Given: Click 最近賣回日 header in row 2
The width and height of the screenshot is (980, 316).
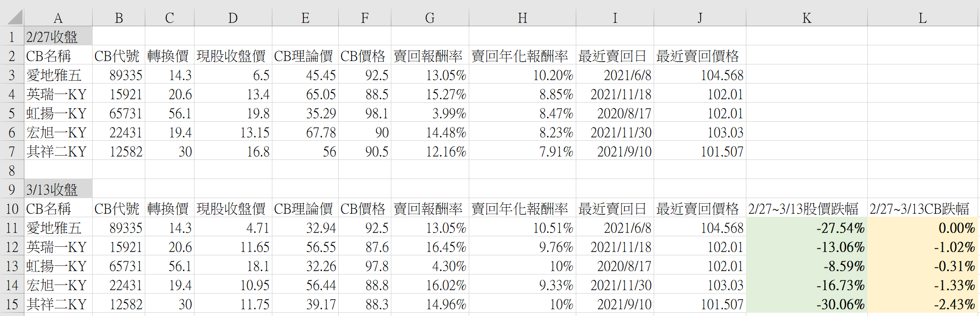Looking at the screenshot, I should pos(615,56).
